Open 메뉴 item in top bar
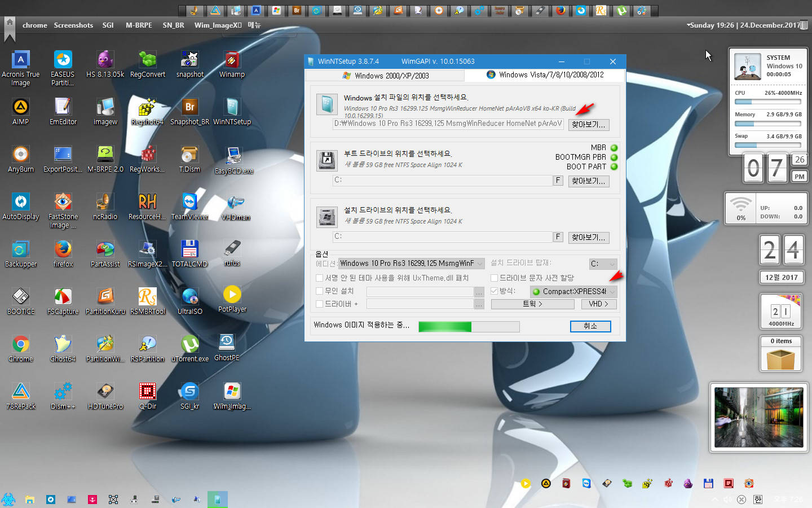 pos(254,25)
